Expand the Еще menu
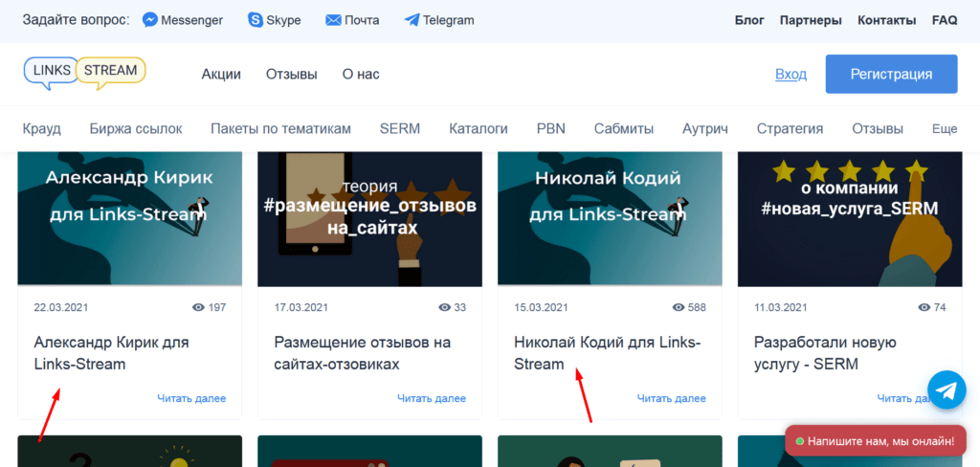The height and width of the screenshot is (467, 980). [x=945, y=130]
